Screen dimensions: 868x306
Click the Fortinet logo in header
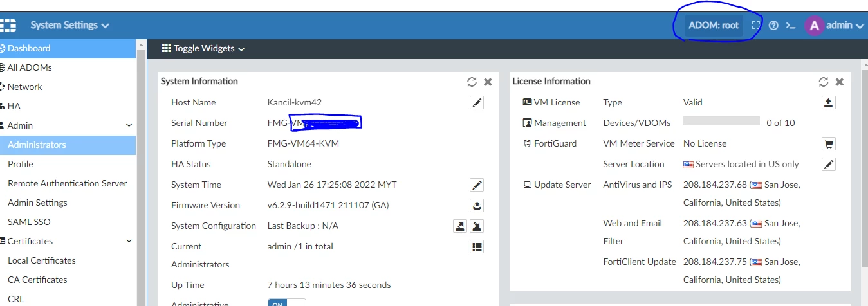pos(7,26)
